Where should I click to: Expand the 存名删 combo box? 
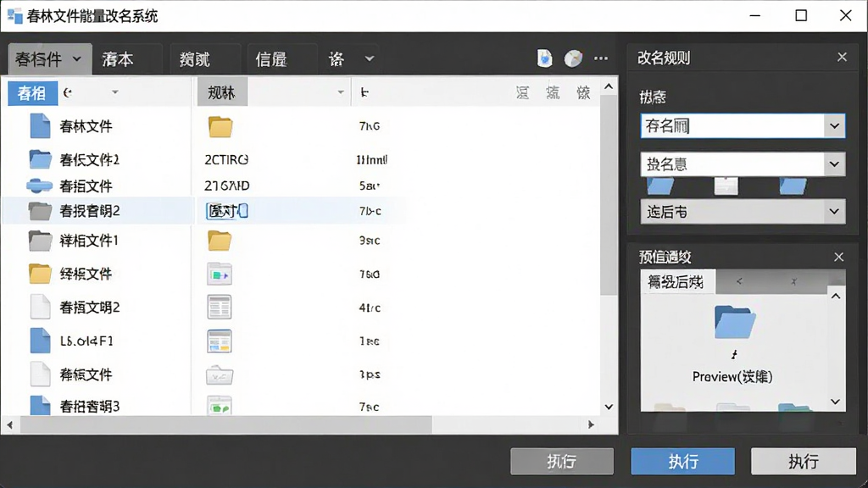point(834,126)
